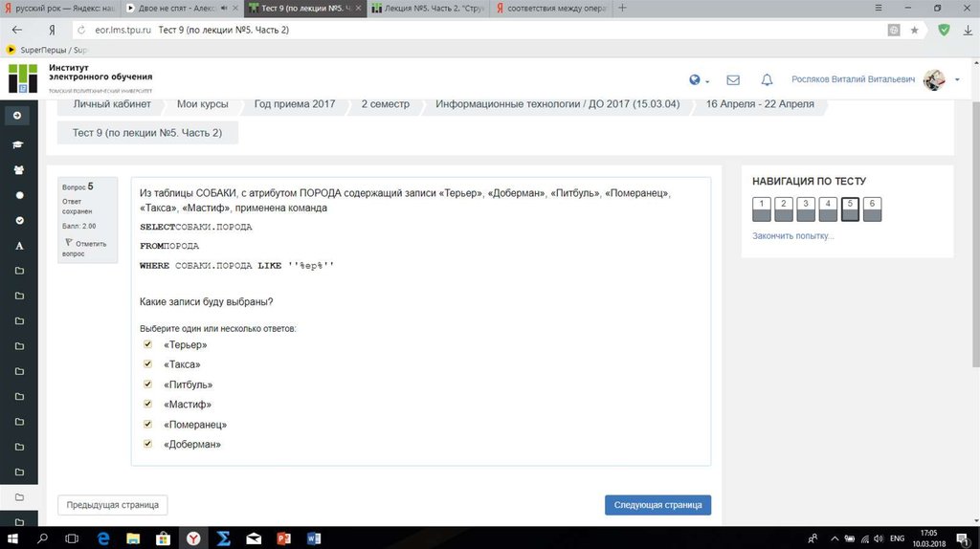Switch to 'Лекция №5. Часть 2' tab
This screenshot has height=549, width=980.
tap(429, 8)
